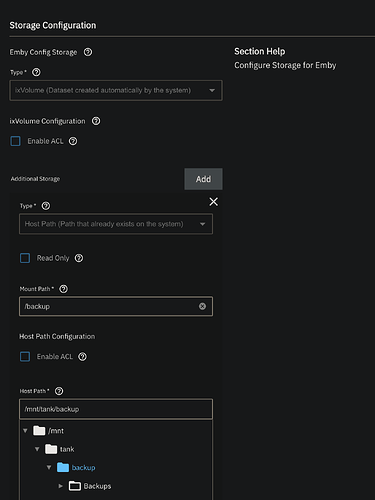Tick the Read Only checkbox
Viewport: 375px width, 500px height.
point(25,258)
